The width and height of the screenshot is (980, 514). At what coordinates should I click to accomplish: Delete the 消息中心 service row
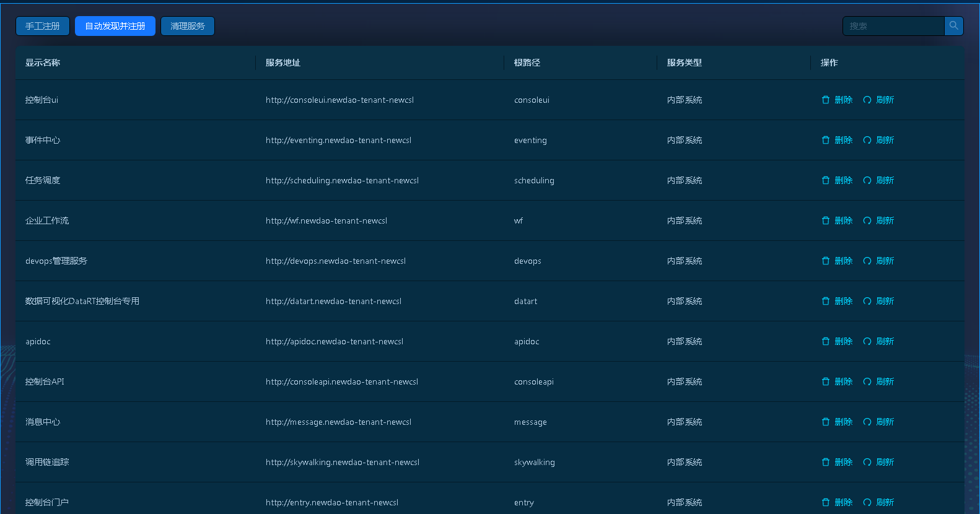point(837,422)
